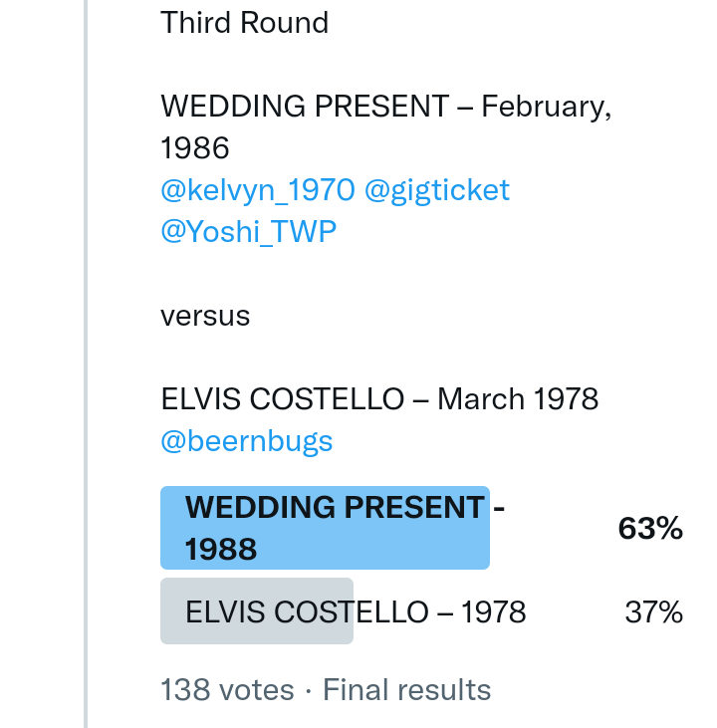Click 'March 1978' in the tweet body
The height and width of the screenshot is (728, 717).
click(x=518, y=399)
